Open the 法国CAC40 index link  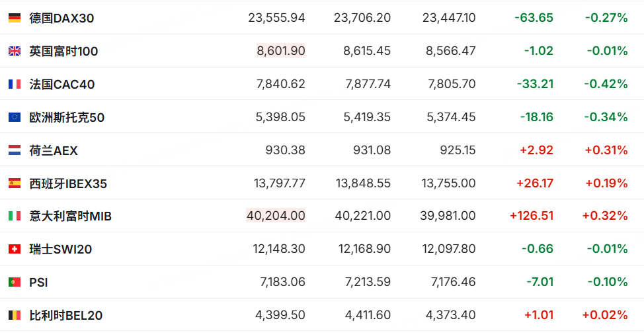pos(62,84)
